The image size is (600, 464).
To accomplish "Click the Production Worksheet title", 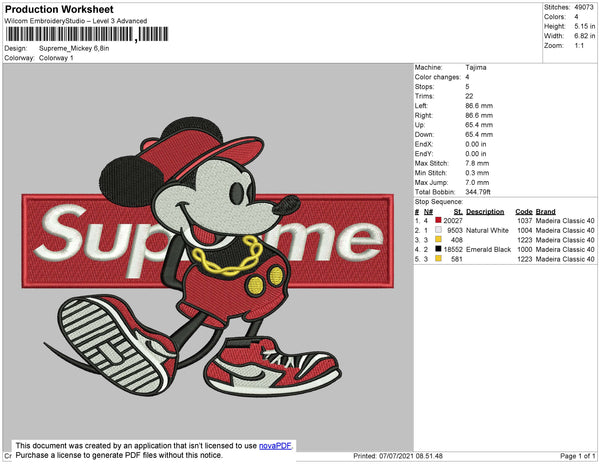I will (x=59, y=9).
